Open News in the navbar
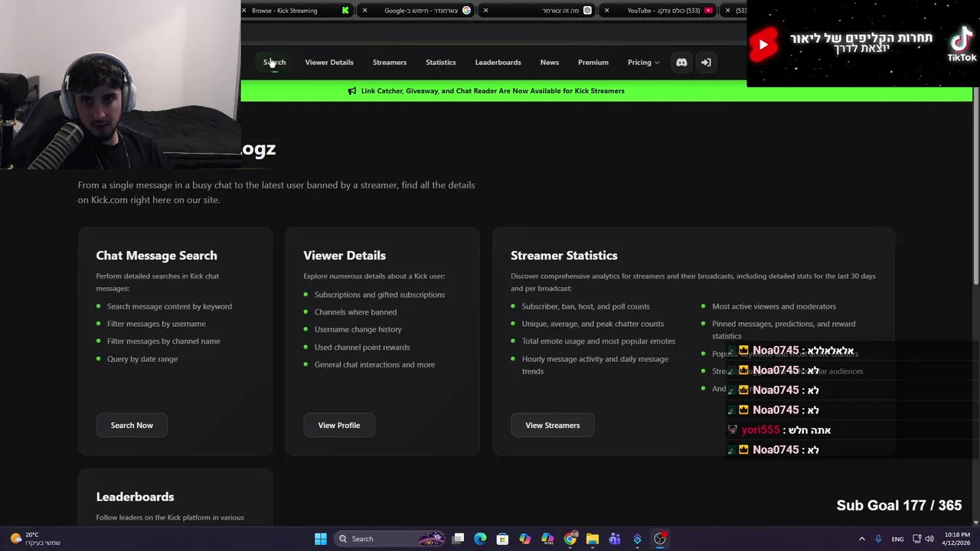The image size is (980, 551). [x=550, y=62]
